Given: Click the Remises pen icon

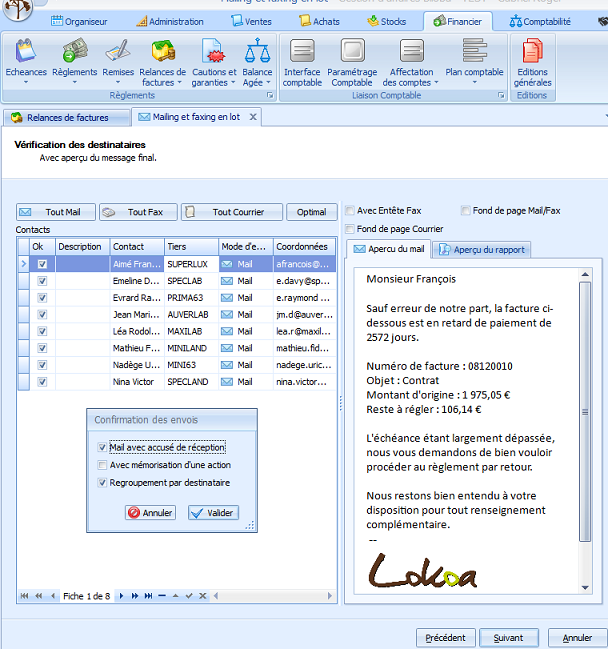Looking at the screenshot, I should coord(118,50).
